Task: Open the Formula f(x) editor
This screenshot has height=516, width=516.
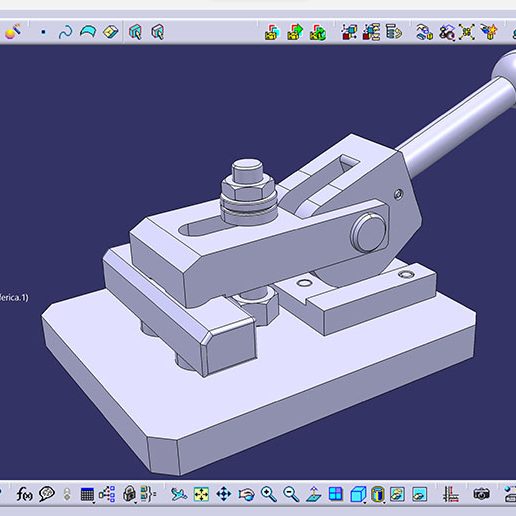Action: [x=24, y=494]
